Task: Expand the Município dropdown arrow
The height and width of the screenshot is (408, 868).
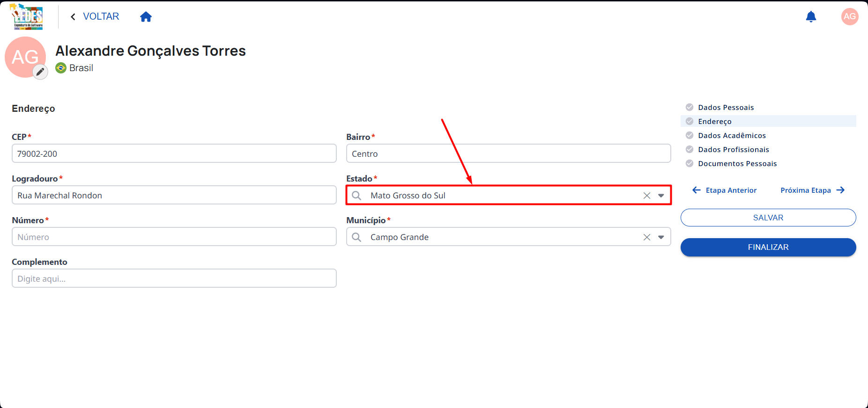Action: 661,237
